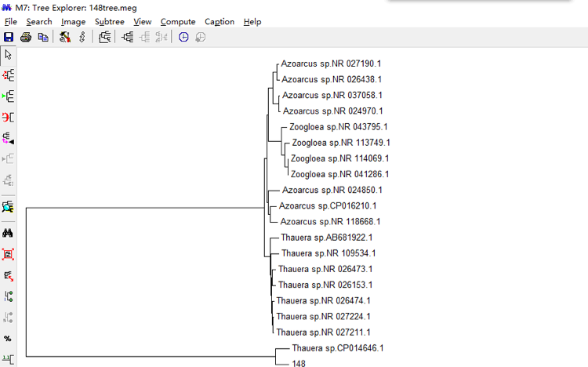Click the MEGA app icon in title bar
This screenshot has height=367, width=588.
(x=6, y=7)
